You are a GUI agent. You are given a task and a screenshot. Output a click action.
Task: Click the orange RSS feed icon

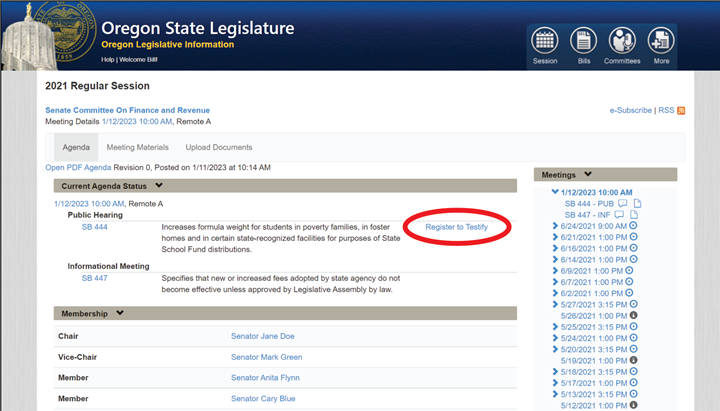[x=681, y=110]
